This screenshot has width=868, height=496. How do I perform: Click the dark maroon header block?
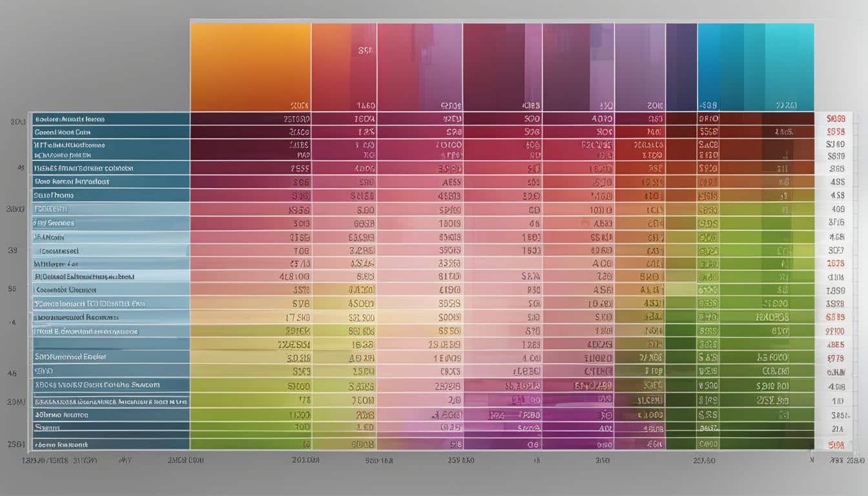click(x=502, y=67)
